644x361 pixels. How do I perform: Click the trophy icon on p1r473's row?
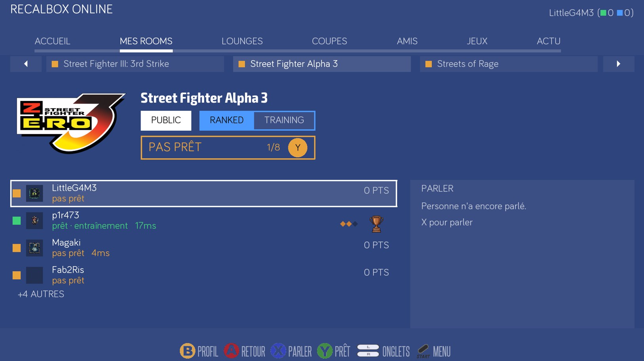[376, 224]
